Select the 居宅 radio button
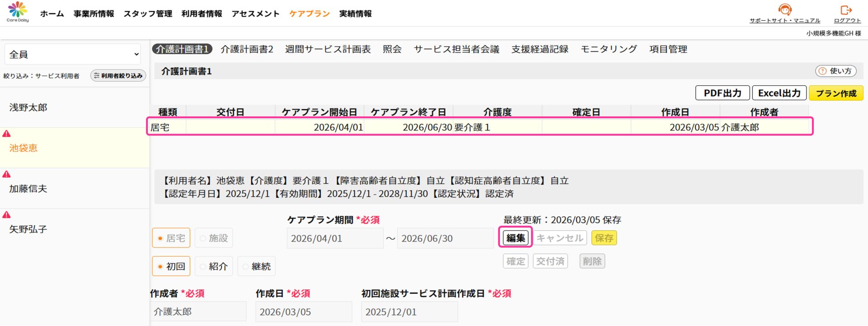868x326 pixels. pos(160,238)
